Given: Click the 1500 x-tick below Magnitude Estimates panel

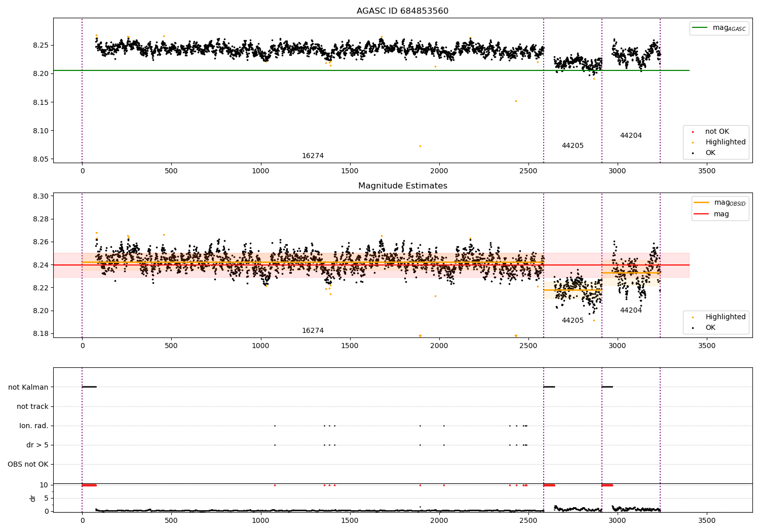Looking at the screenshot, I should click(350, 346).
